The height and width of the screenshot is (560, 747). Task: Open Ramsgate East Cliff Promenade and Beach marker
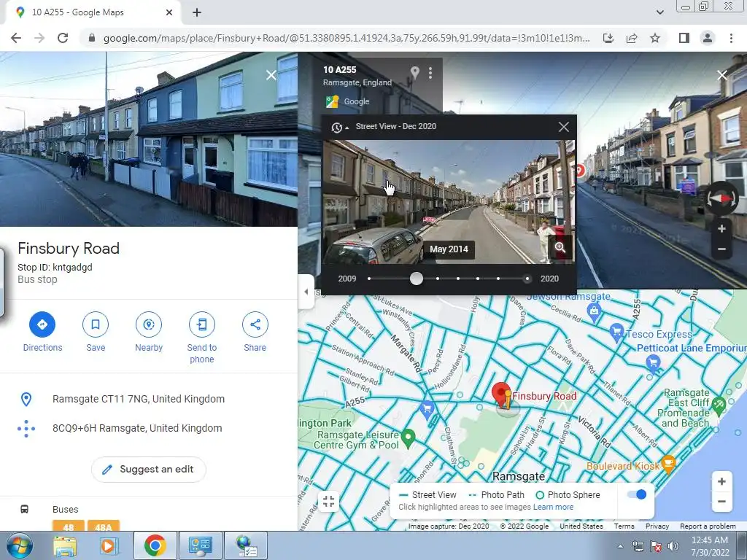click(x=719, y=405)
